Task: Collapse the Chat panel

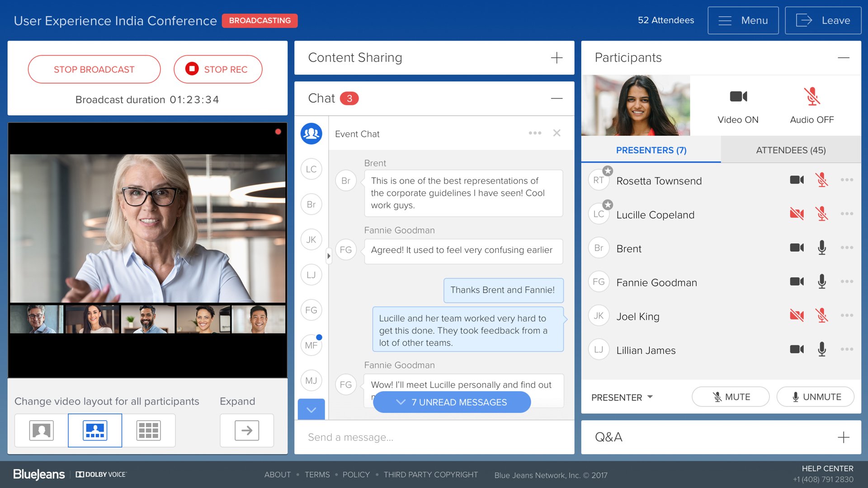Action: (557, 99)
